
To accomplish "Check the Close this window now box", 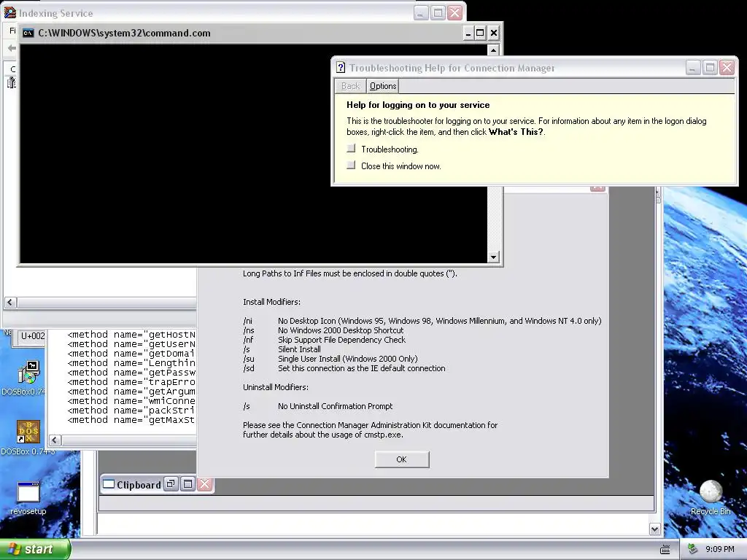I will (x=351, y=166).
